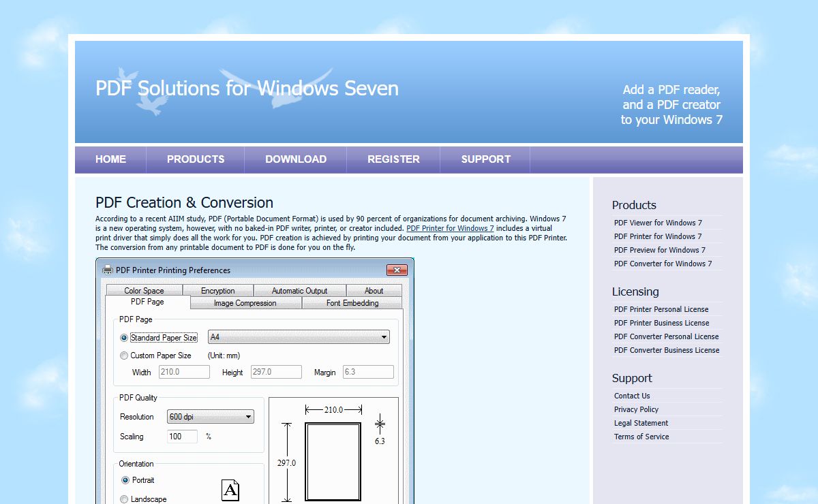Viewport: 818px width, 504px height.
Task: View PDF Printer Business License
Action: (x=661, y=323)
